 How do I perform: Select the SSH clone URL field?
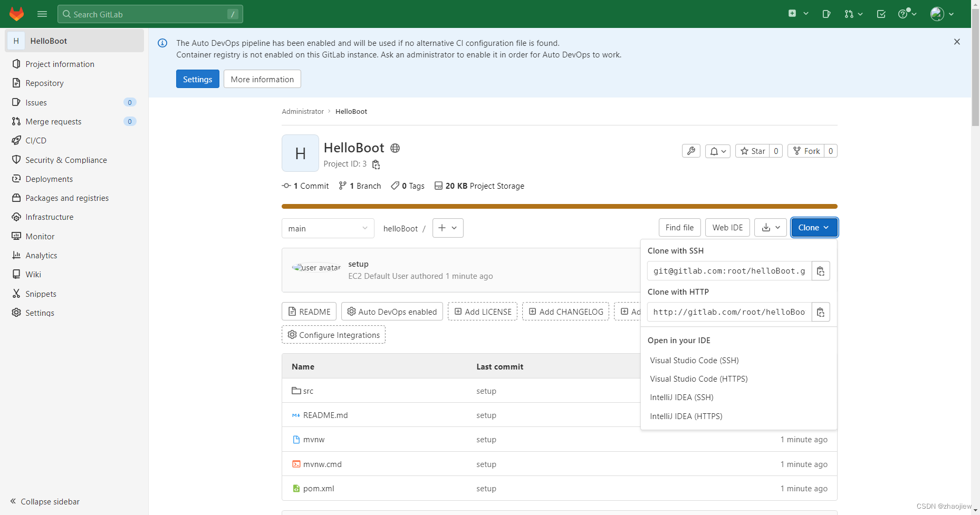[x=729, y=271]
